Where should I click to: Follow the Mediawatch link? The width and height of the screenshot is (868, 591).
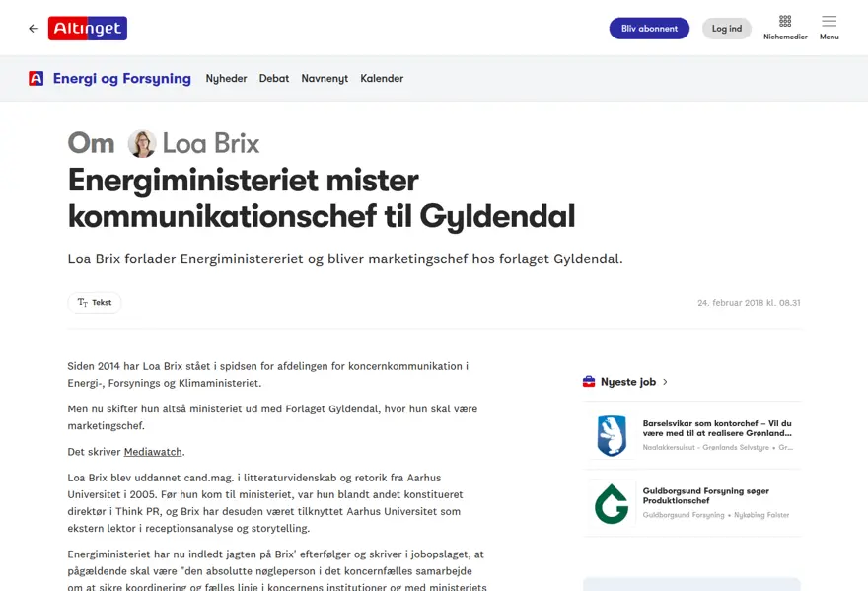click(153, 452)
